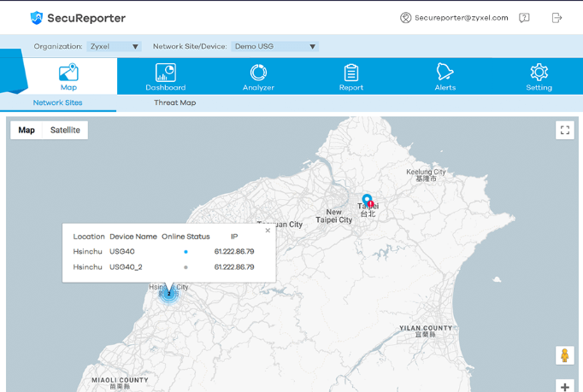This screenshot has width=583, height=392.
Task: Open the help question mark icon
Action: [x=524, y=17]
